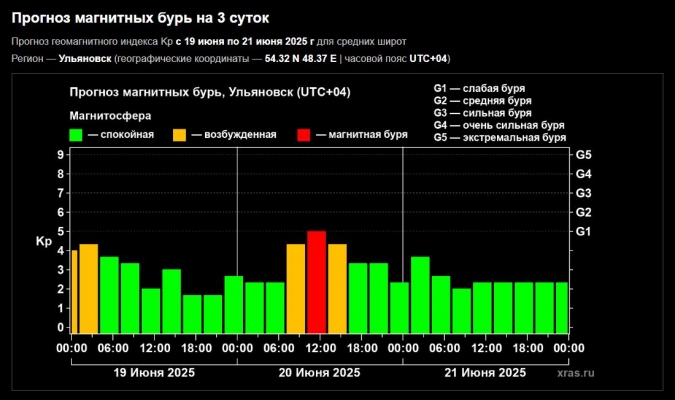
Task: Click the red 'магнитная буря' legend swatch
Action: (x=304, y=134)
